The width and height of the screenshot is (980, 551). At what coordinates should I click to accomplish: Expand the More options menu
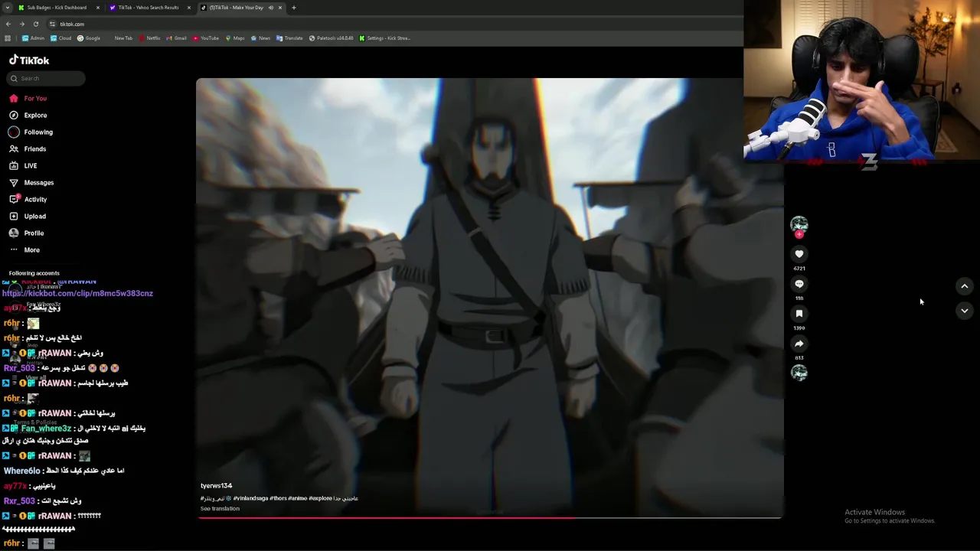pos(24,250)
